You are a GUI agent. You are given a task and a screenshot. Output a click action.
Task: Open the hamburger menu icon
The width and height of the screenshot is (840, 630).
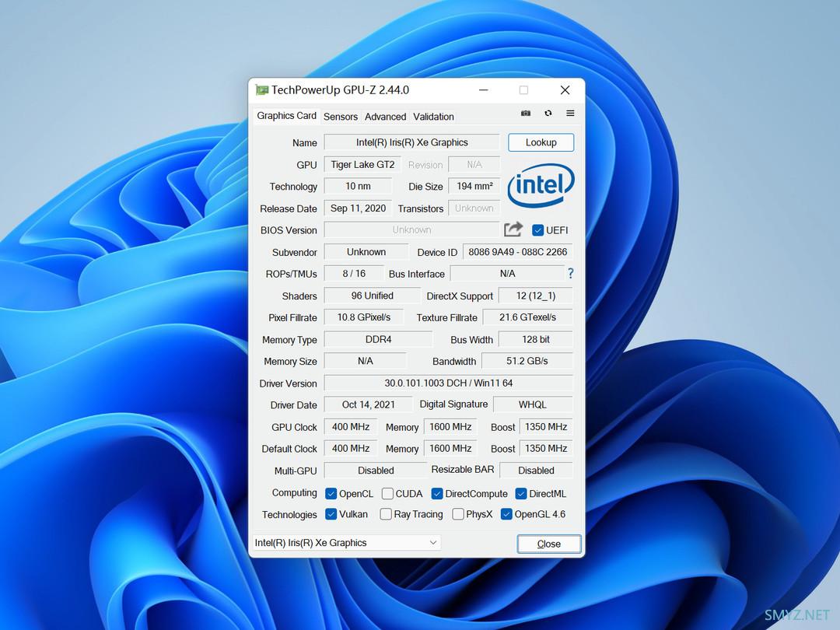click(x=570, y=114)
